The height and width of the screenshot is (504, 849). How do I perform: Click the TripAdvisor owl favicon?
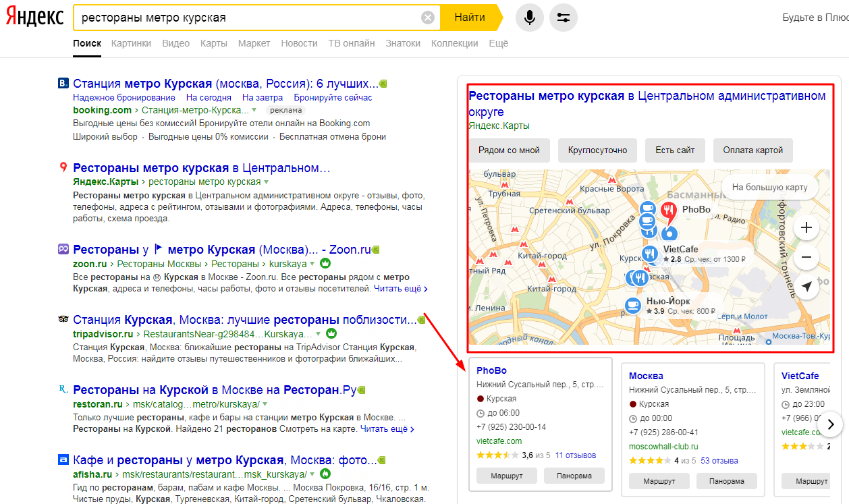pyautogui.click(x=63, y=319)
